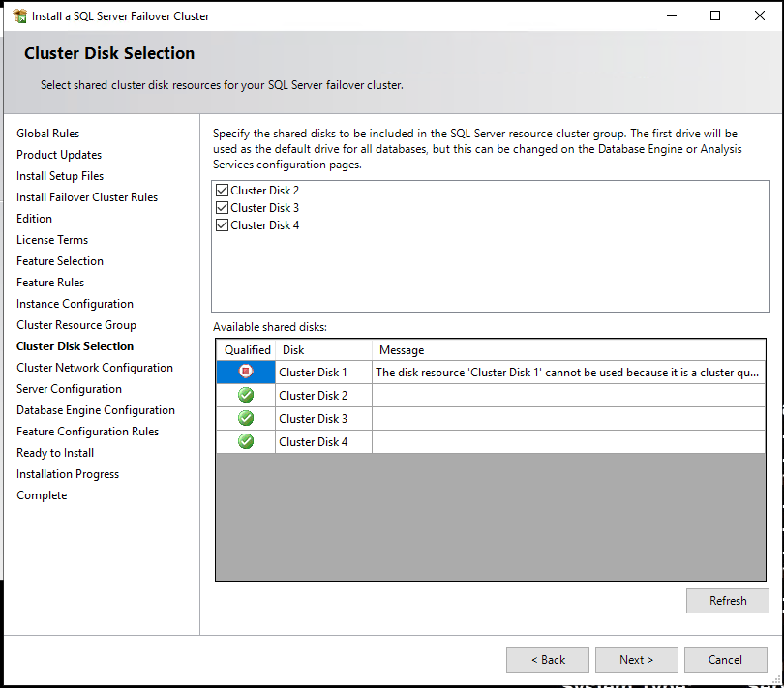Uncheck the Cluster Disk 2 checkbox

click(x=222, y=191)
